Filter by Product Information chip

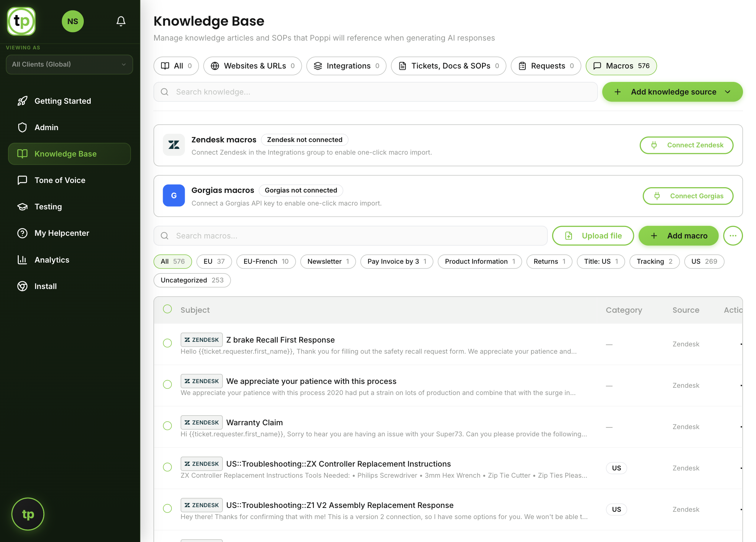480,261
